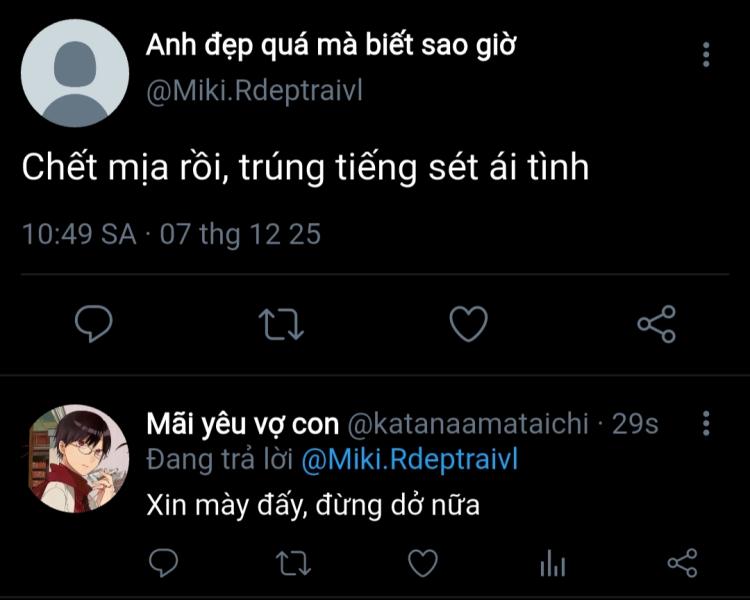The height and width of the screenshot is (600, 750).
Task: Open the "Anh đẹp quá mà biết sao giờ" profile
Action: 331,45
